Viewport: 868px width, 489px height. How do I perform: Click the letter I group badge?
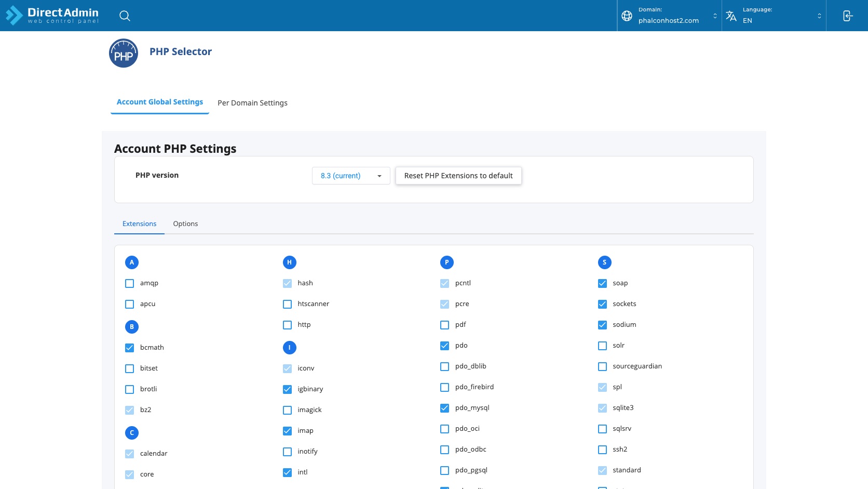click(x=290, y=348)
